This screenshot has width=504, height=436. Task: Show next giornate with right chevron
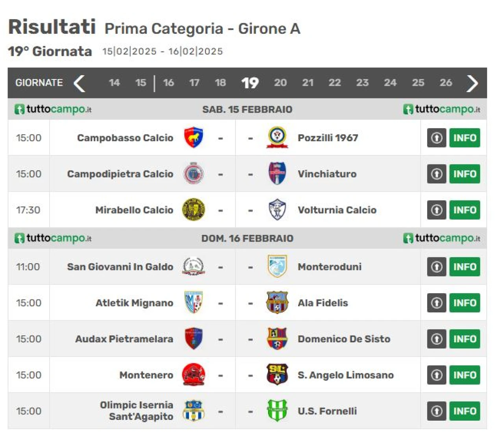pos(472,83)
